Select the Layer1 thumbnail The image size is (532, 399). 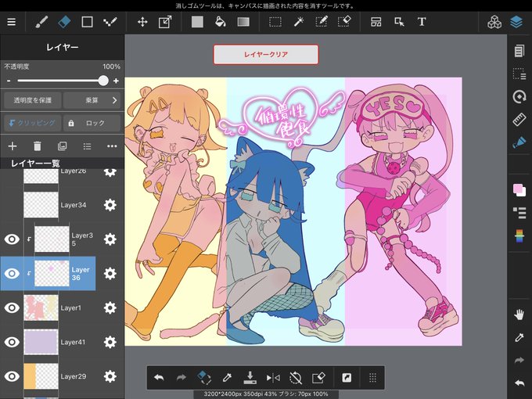(x=41, y=307)
